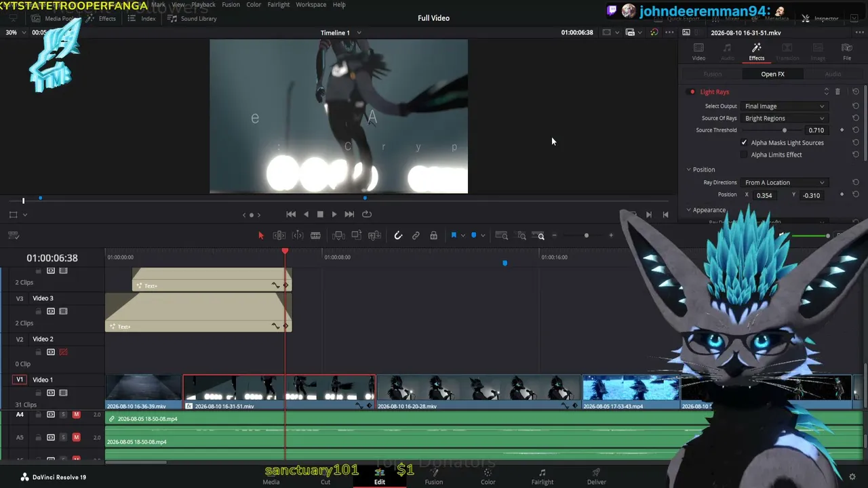This screenshot has width=868, height=488.
Task: Click the Full Extent Zoom icon
Action: pos(502,235)
